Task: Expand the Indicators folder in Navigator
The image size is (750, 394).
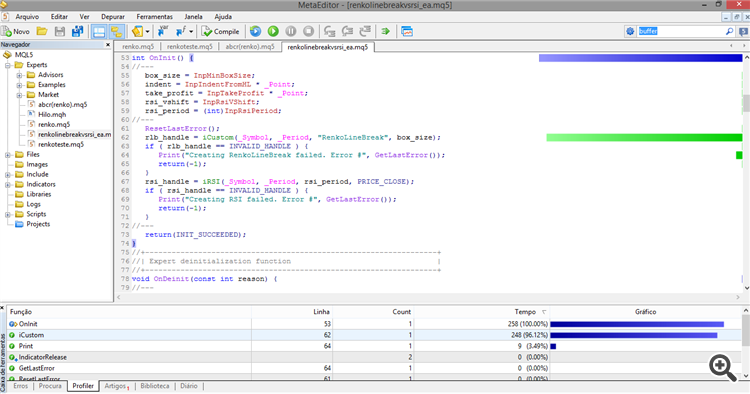Action: click(8, 184)
